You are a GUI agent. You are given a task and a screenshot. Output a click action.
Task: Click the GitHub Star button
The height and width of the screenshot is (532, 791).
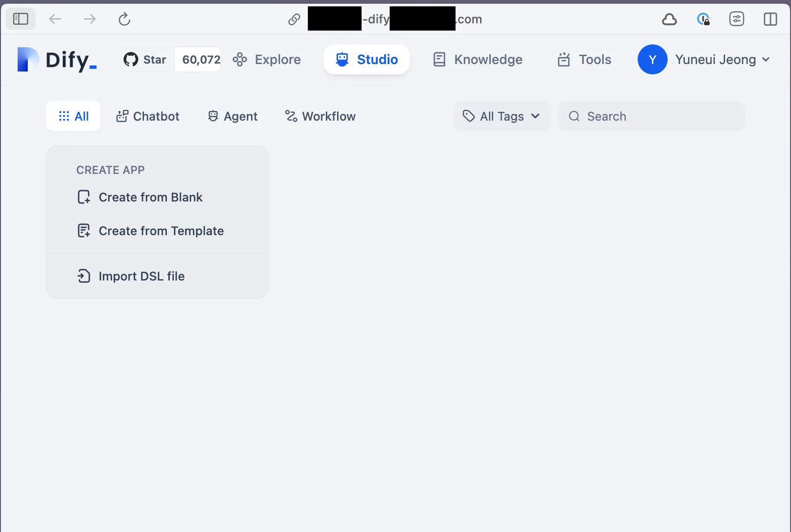pyautogui.click(x=145, y=59)
